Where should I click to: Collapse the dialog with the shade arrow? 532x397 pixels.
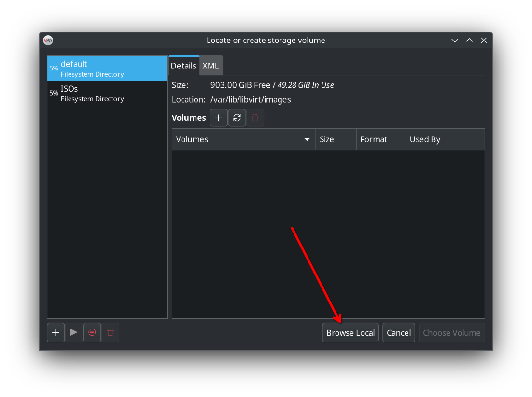pyautogui.click(x=469, y=40)
